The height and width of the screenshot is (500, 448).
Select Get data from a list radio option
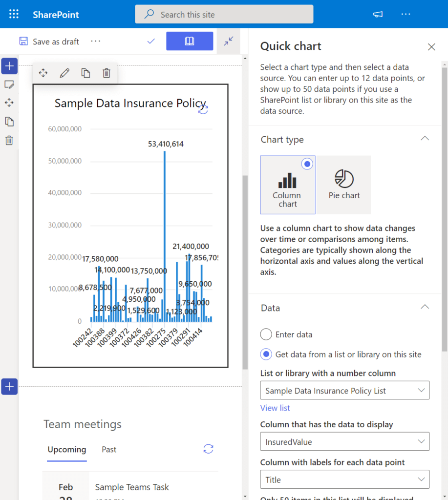click(x=266, y=354)
